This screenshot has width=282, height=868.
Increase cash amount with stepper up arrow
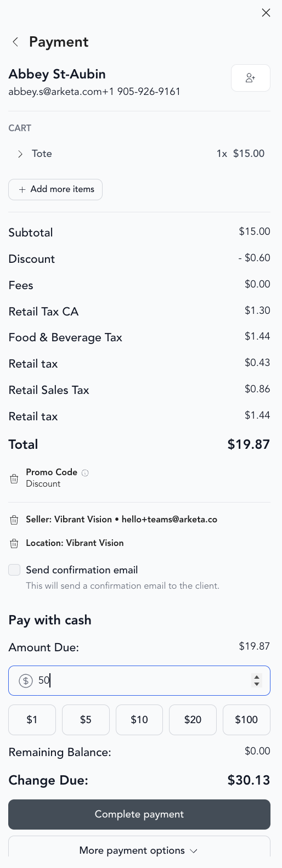tap(257, 677)
